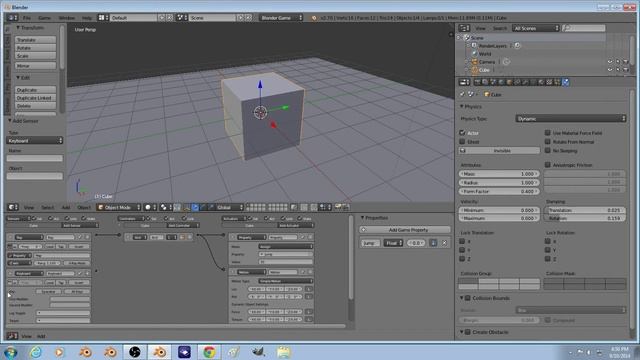Select the rotate manipulator icon in 3D header
The image size is (640, 360).
203,207
